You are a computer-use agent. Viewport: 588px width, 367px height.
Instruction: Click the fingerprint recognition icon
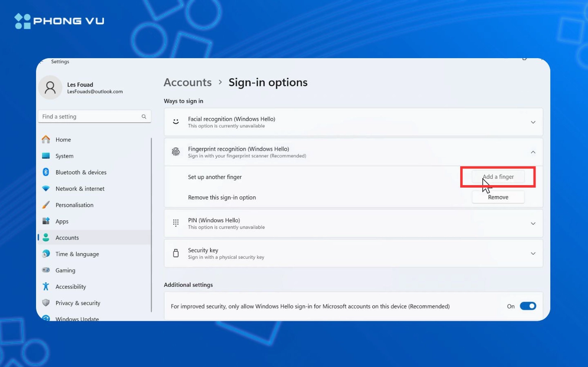[176, 152]
